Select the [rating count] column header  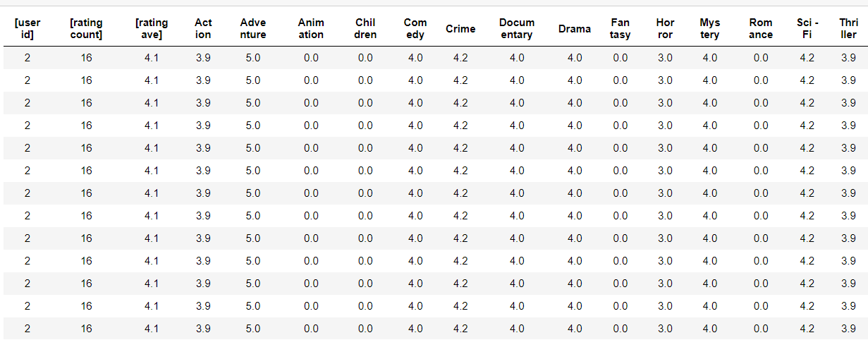86,29
